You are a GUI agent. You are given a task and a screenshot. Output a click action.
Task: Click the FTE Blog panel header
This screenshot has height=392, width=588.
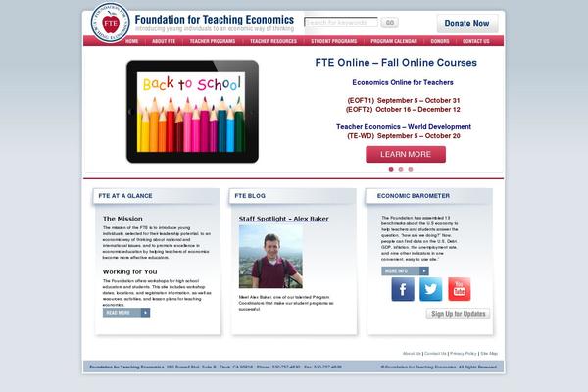coord(250,196)
